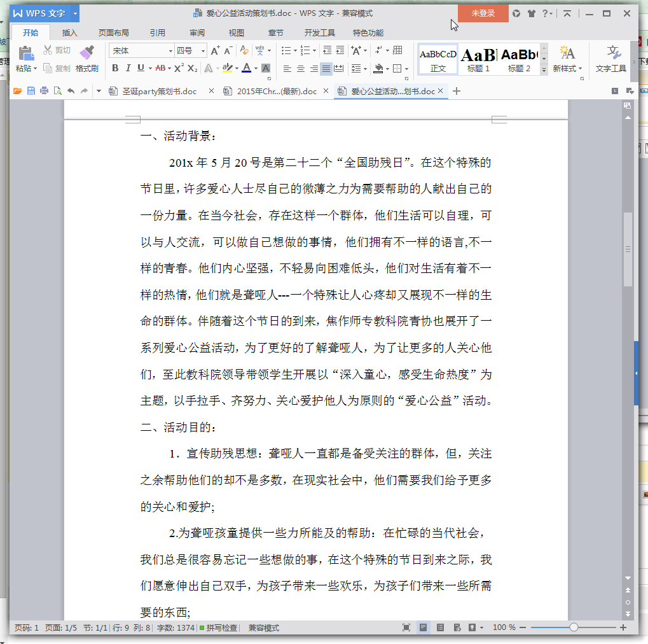Redo action with forward arrow icon

pyautogui.click(x=85, y=91)
